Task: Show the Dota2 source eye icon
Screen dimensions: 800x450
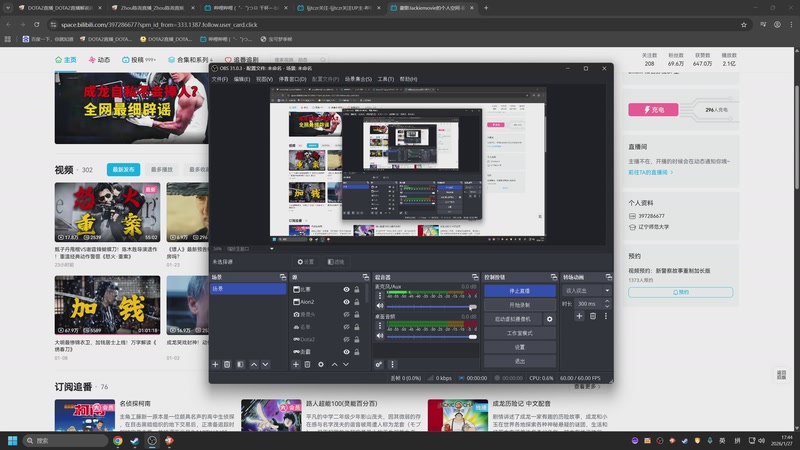Action: pos(346,339)
